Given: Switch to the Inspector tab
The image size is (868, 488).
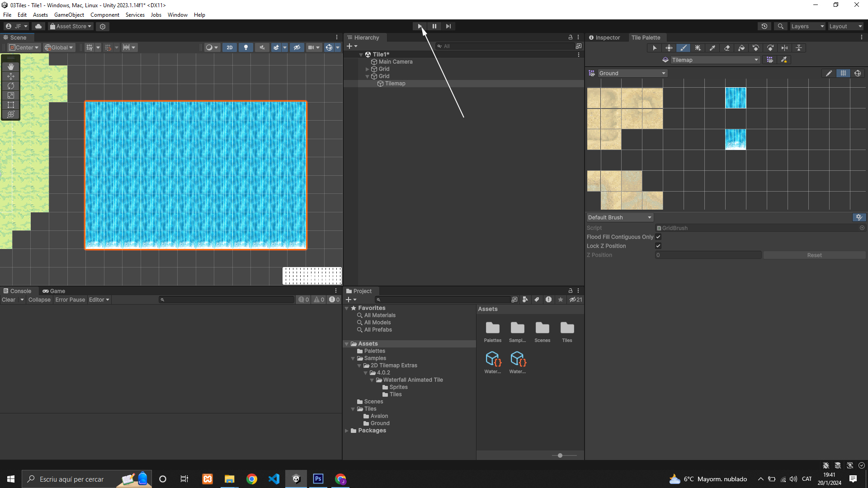Looking at the screenshot, I should pyautogui.click(x=604, y=38).
